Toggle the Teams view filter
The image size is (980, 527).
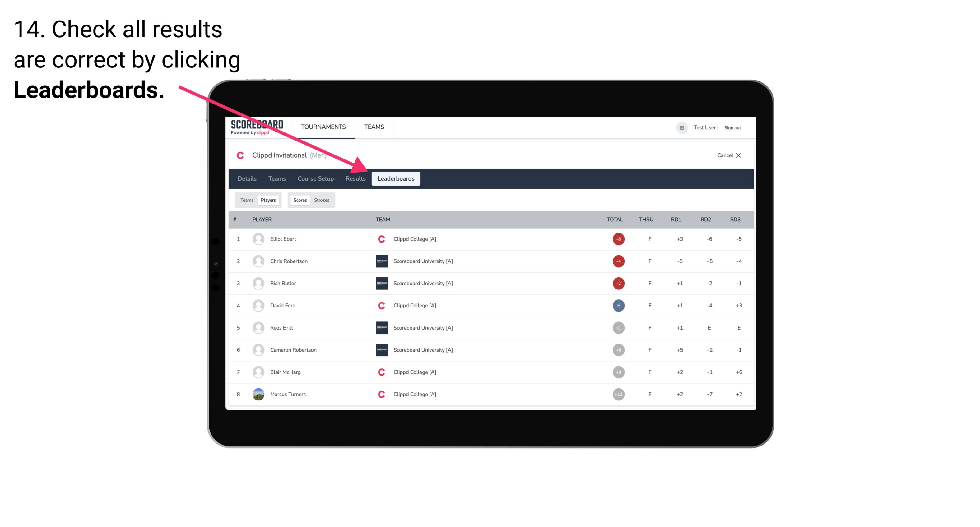(x=245, y=200)
